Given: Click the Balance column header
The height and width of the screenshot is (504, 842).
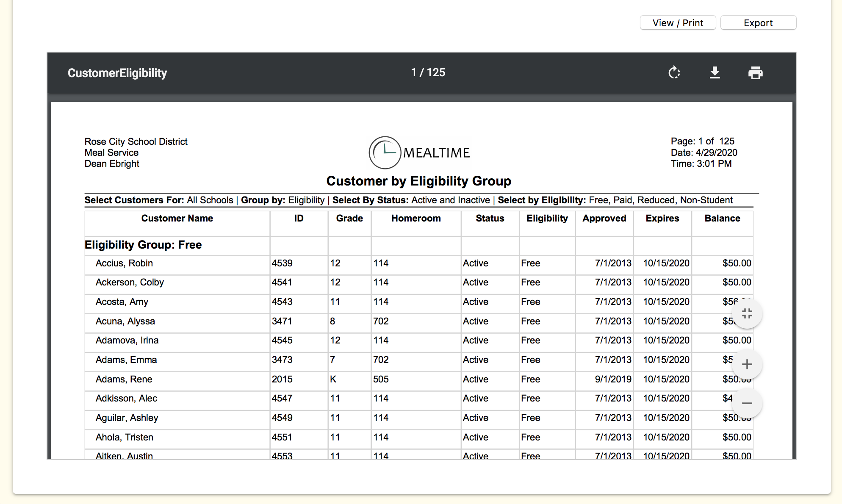Looking at the screenshot, I should (722, 219).
